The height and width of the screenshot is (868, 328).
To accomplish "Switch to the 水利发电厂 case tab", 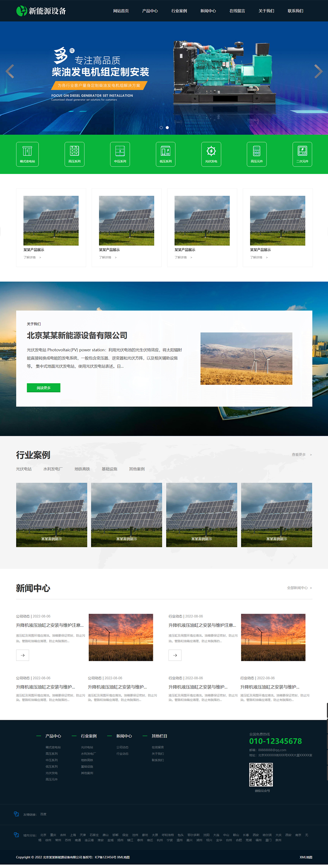I will tap(53, 469).
